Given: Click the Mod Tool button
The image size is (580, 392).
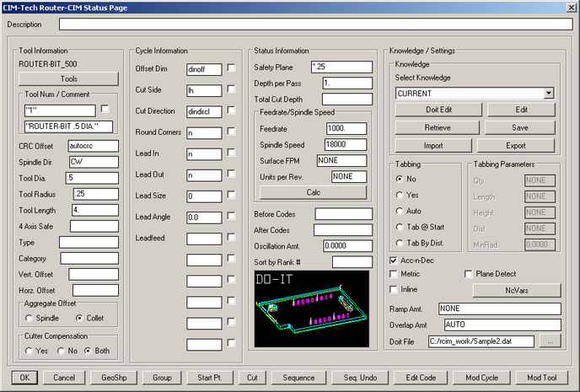Looking at the screenshot, I should tap(541, 378).
